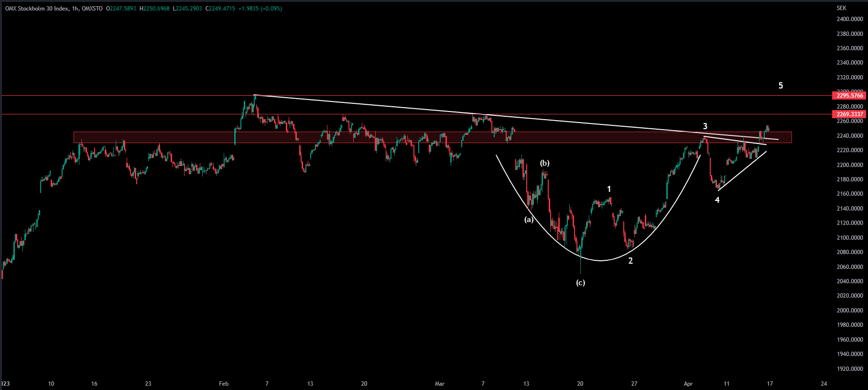Select the (c) label at the chart low
The width and height of the screenshot is (868, 390).
click(x=580, y=283)
